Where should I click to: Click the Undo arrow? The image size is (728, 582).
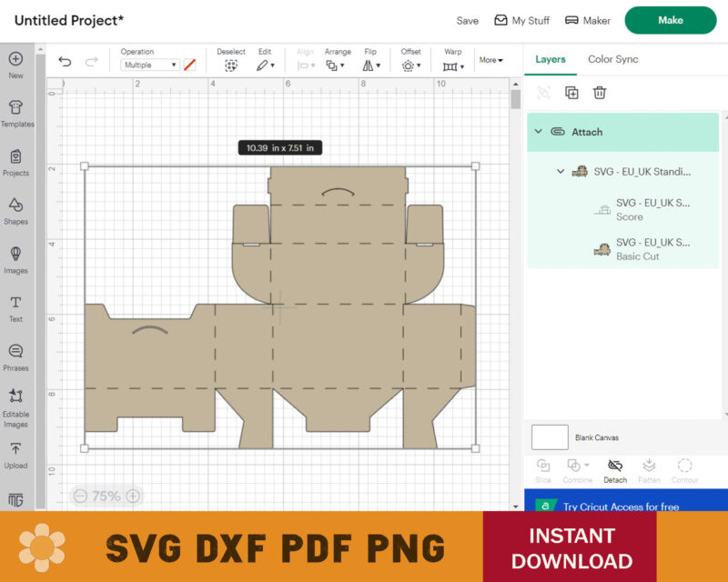64,61
